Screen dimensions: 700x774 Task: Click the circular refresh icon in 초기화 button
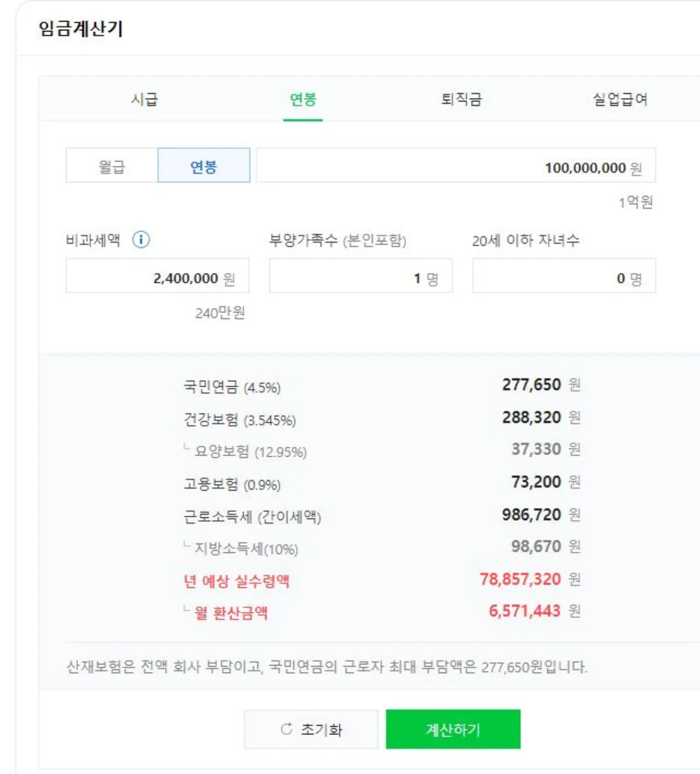tap(285, 729)
